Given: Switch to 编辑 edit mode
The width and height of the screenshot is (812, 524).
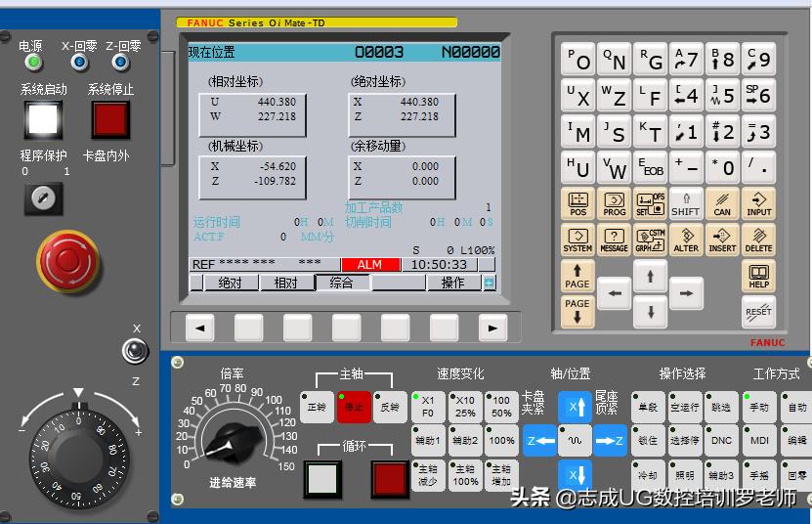Looking at the screenshot, I should pos(796,441).
